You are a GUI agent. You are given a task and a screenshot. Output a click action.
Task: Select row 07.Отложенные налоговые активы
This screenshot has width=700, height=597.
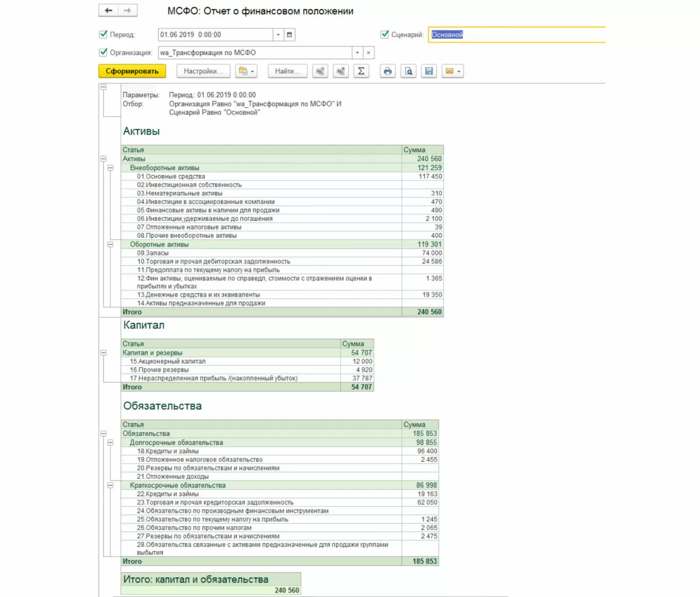click(x=283, y=227)
